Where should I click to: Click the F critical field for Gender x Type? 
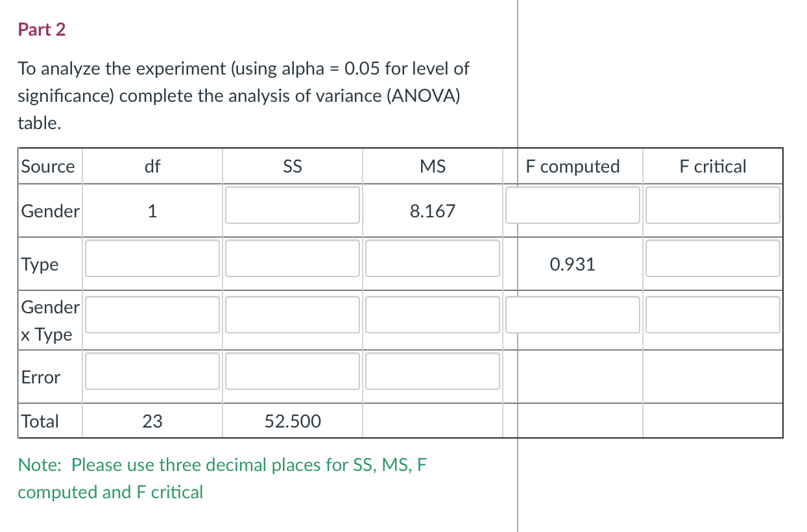pyautogui.click(x=712, y=315)
